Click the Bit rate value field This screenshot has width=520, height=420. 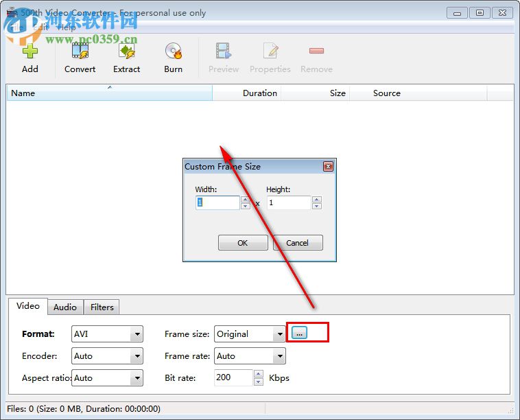[233, 377]
